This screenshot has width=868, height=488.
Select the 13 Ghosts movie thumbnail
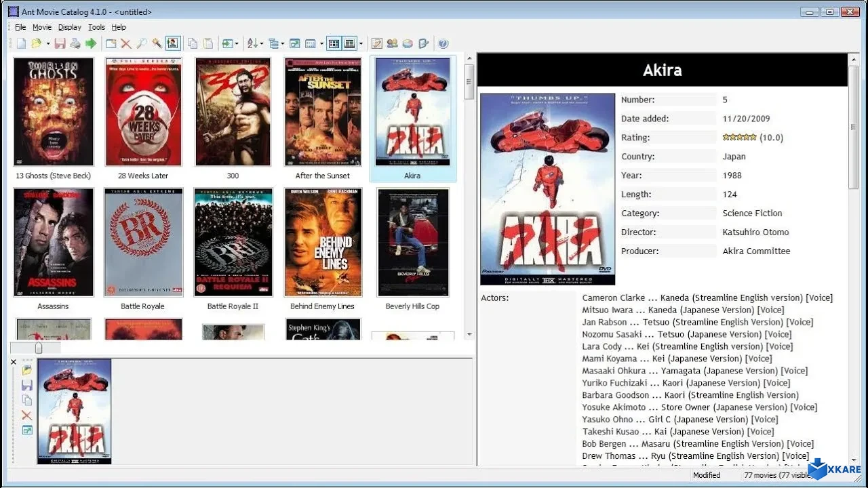[53, 112]
